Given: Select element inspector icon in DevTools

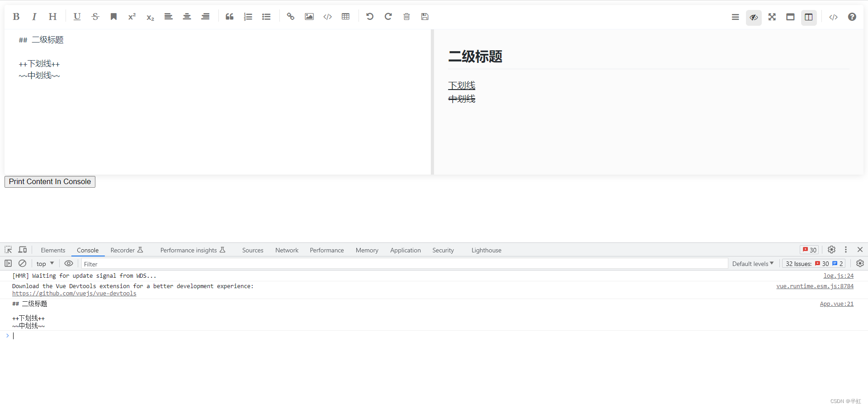Looking at the screenshot, I should [8, 250].
